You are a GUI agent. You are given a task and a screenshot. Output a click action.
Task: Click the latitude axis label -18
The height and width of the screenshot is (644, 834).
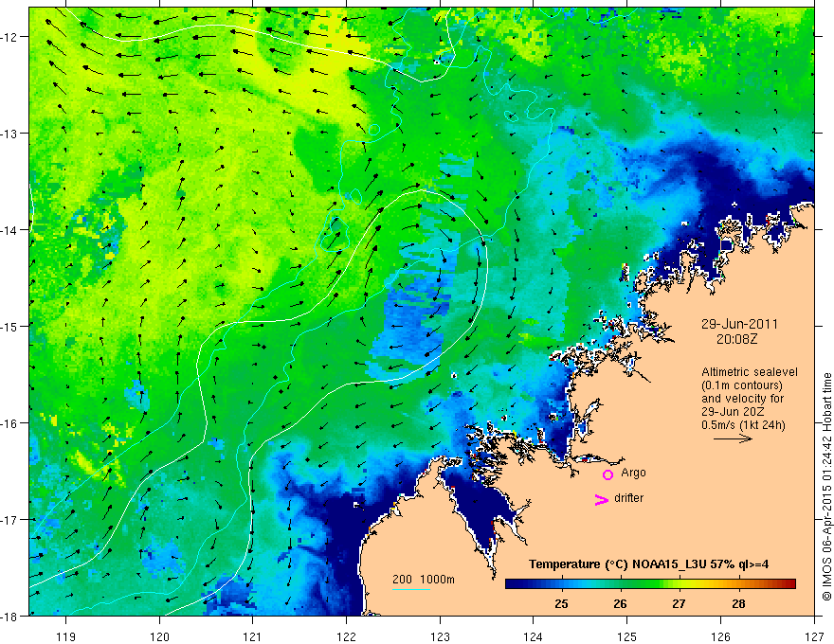[9, 617]
